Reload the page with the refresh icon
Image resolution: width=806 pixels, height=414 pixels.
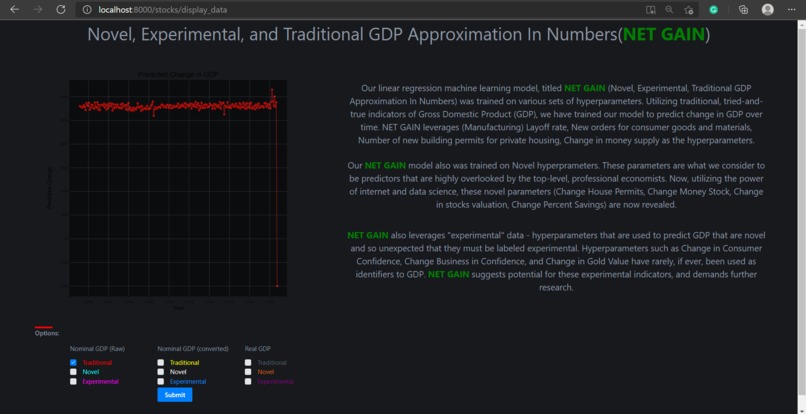pos(61,10)
